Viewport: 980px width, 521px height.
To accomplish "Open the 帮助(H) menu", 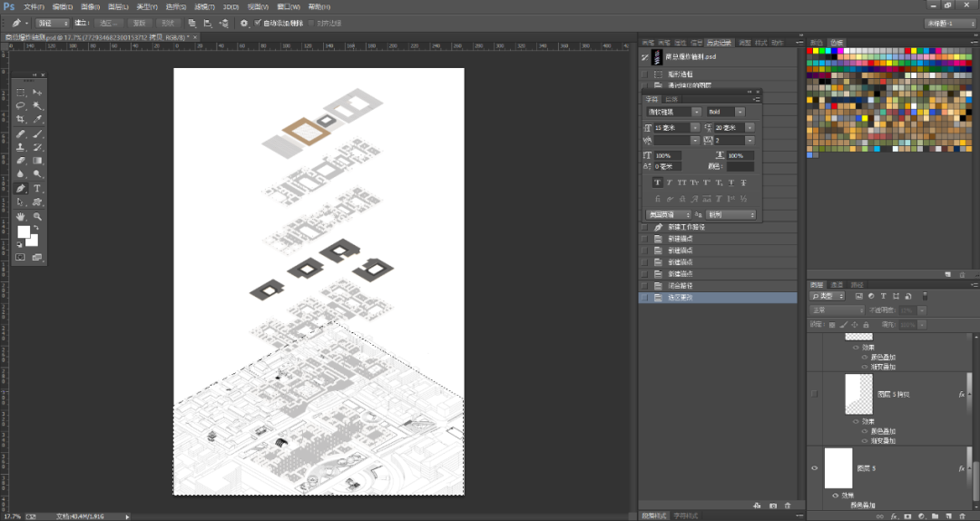I will (x=318, y=7).
